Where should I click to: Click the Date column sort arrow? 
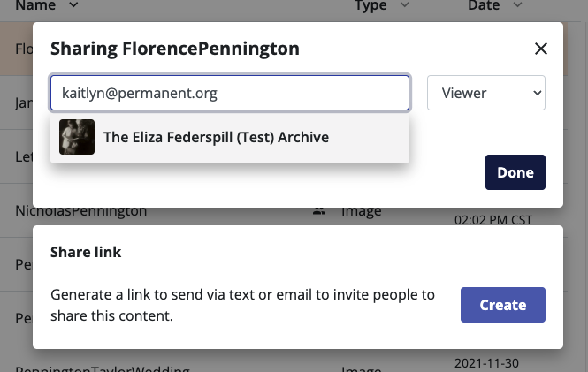click(516, 5)
